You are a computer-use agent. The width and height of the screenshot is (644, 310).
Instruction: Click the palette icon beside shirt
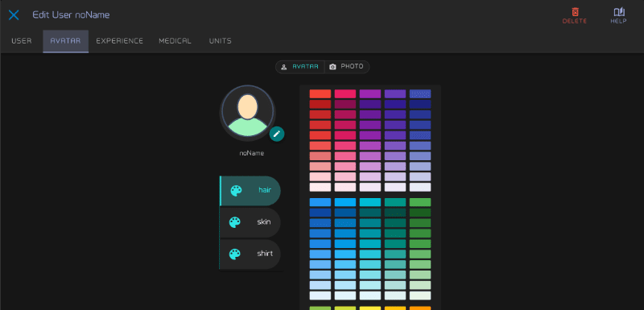tap(234, 254)
